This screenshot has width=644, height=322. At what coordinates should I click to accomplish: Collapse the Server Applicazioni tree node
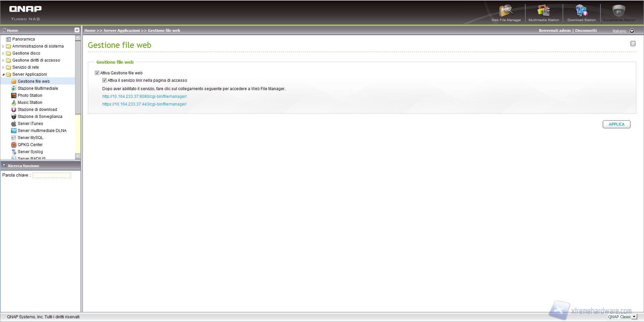tap(3, 74)
